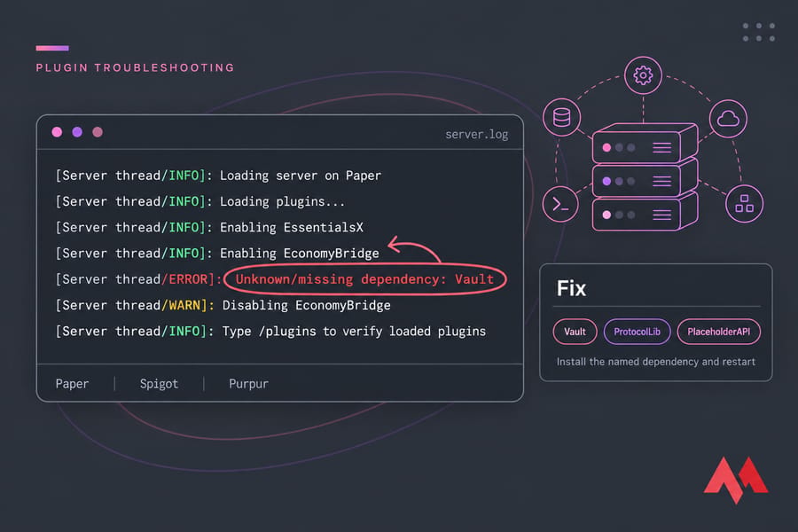Click the PLUGIN TROUBLESHOOTING heading
798x532 pixels.
point(135,67)
